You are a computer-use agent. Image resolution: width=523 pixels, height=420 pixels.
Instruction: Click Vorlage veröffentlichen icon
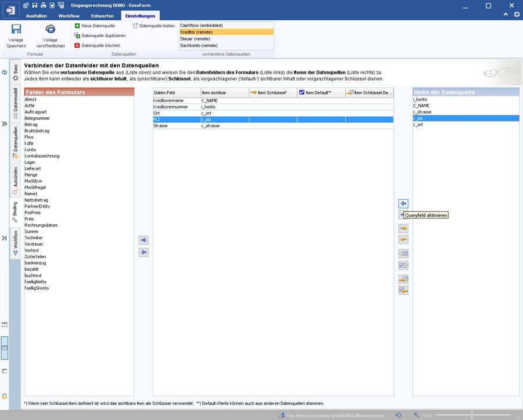tap(50, 30)
